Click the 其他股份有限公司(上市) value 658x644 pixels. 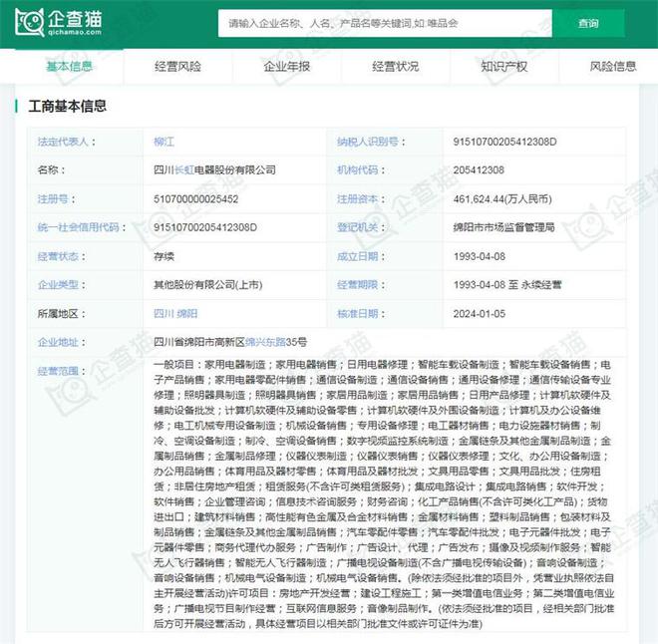(207, 285)
